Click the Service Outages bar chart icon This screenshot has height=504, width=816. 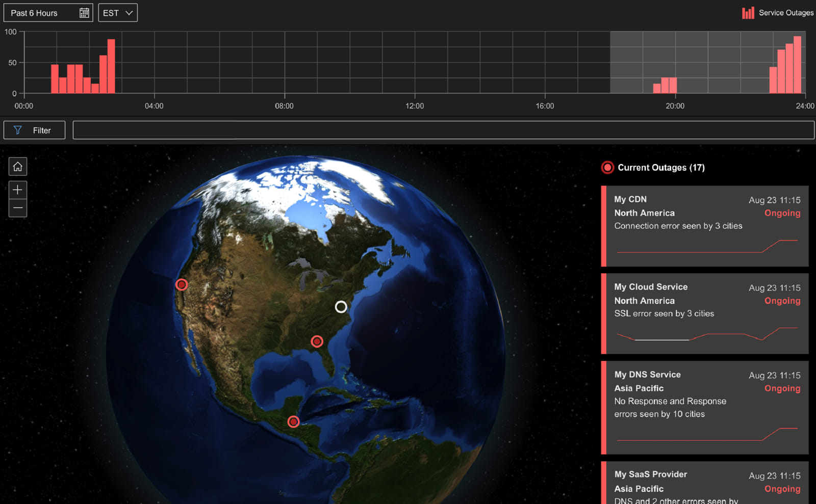click(748, 13)
